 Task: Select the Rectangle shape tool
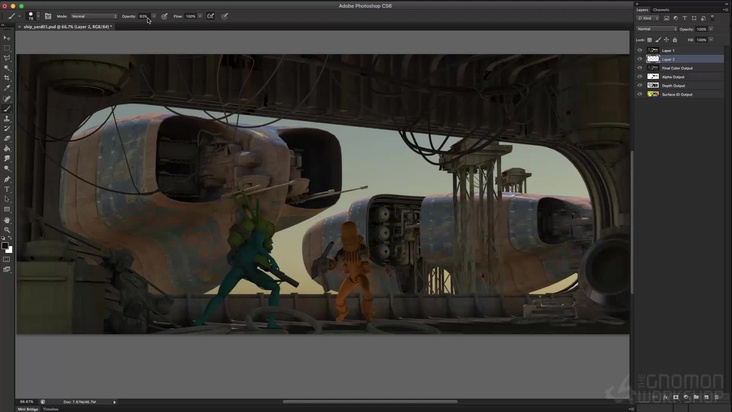tap(7, 209)
